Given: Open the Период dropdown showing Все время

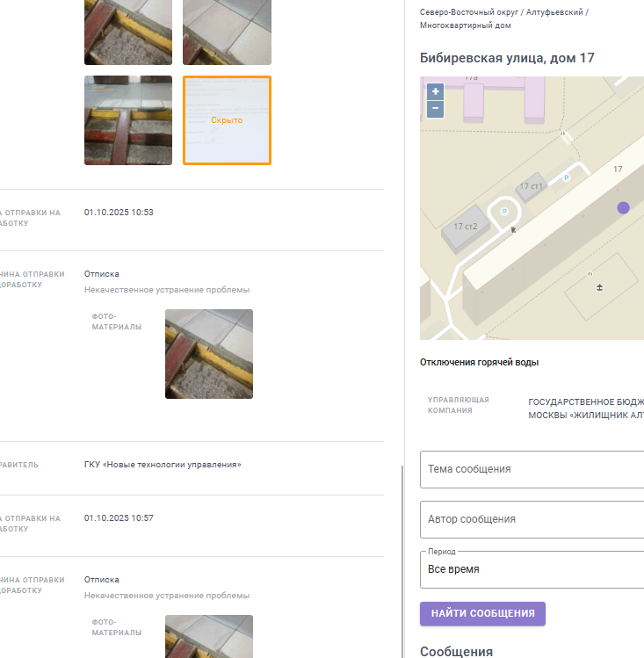Looking at the screenshot, I should pos(532,569).
